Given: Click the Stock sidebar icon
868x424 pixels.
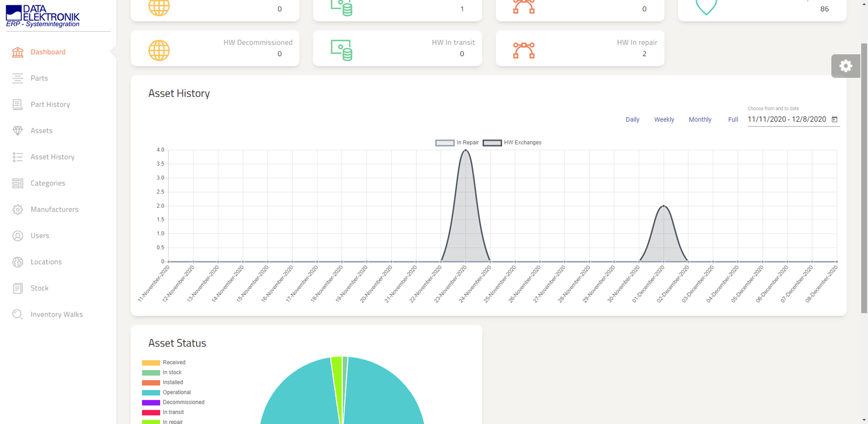Looking at the screenshot, I should pos(18,288).
